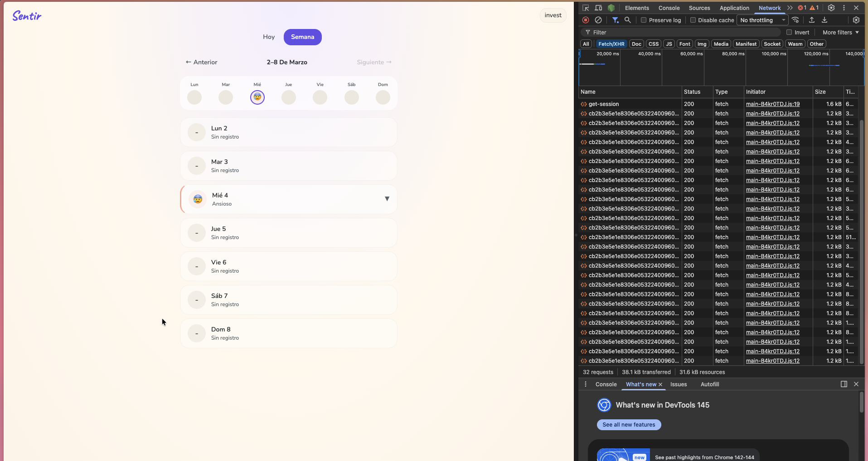Click the export HAR download arrow icon
This screenshot has width=868, height=461.
pos(824,20)
